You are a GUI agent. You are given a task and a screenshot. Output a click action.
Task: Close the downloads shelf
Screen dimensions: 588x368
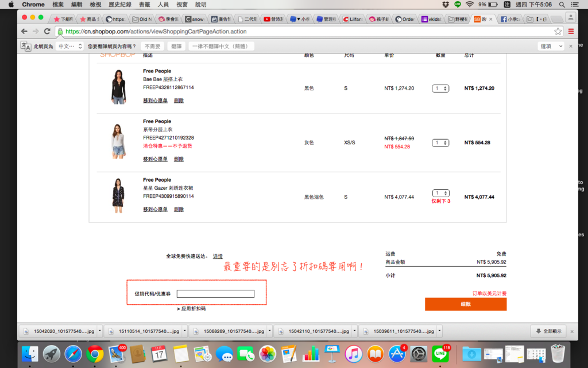[x=572, y=331]
